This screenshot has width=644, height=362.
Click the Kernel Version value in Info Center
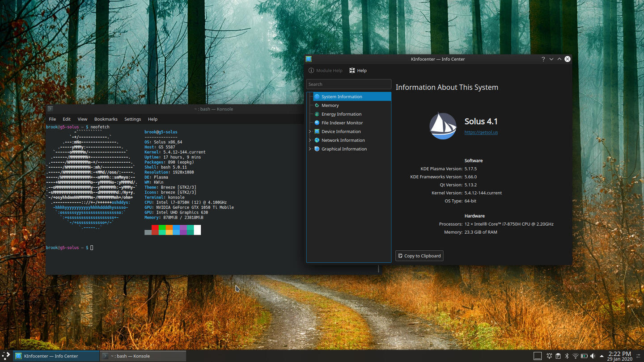483,193
